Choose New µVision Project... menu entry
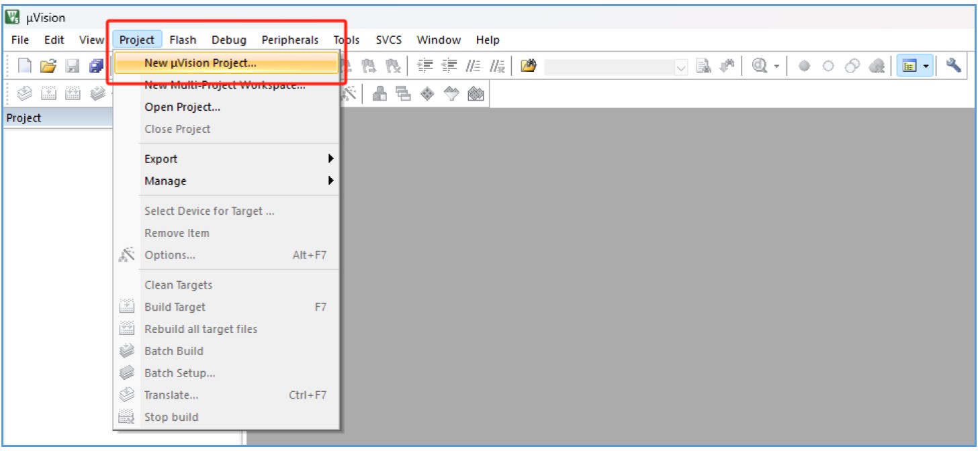 (226, 63)
